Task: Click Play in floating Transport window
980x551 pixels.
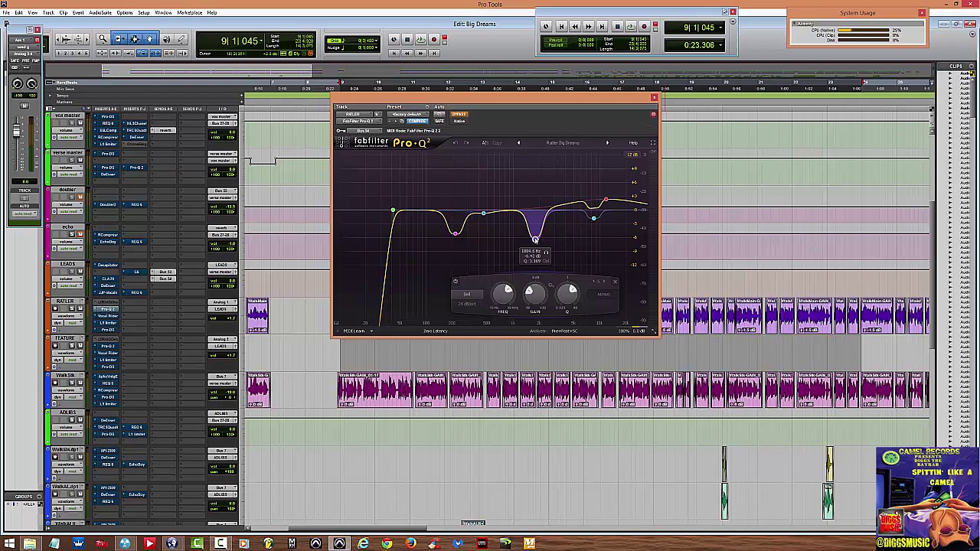Action: pos(631,27)
